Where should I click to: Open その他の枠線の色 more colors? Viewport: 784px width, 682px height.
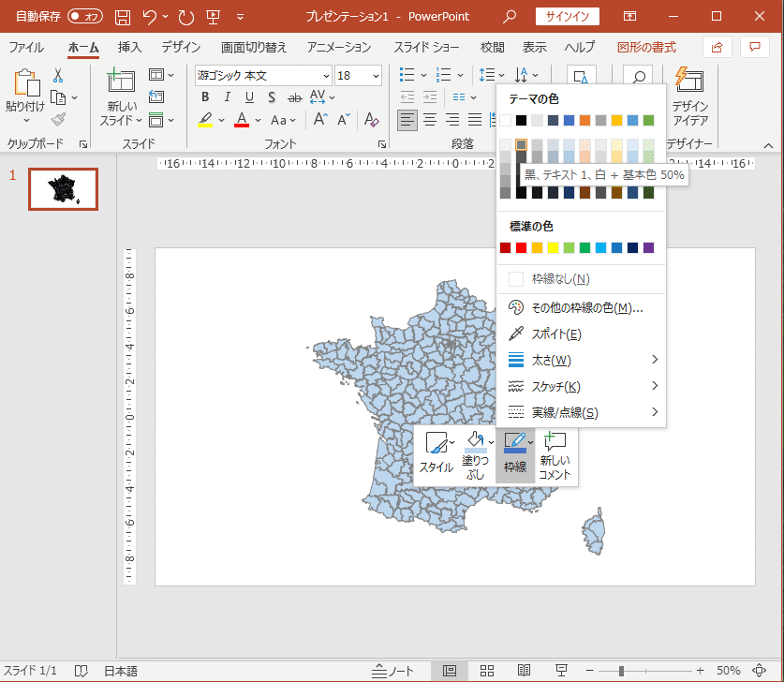[x=581, y=307]
